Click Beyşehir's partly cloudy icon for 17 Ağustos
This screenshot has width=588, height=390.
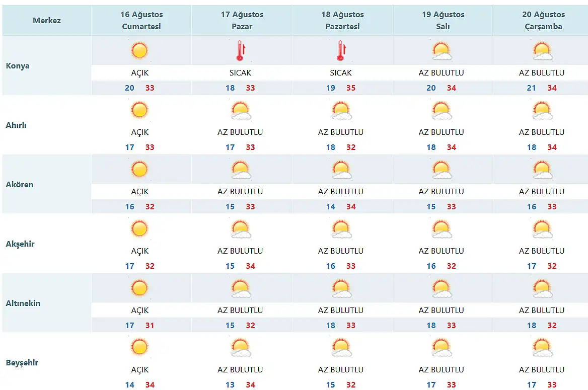pos(240,348)
